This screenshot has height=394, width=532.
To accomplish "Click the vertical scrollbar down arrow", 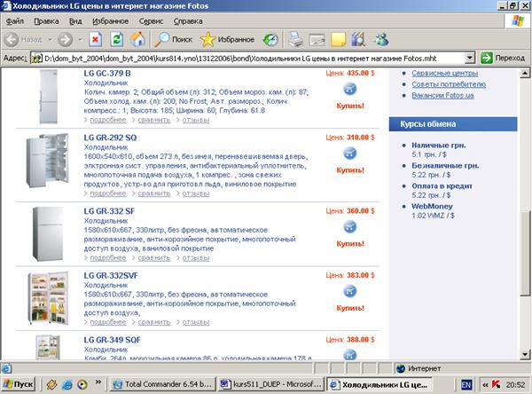I will [525, 355].
